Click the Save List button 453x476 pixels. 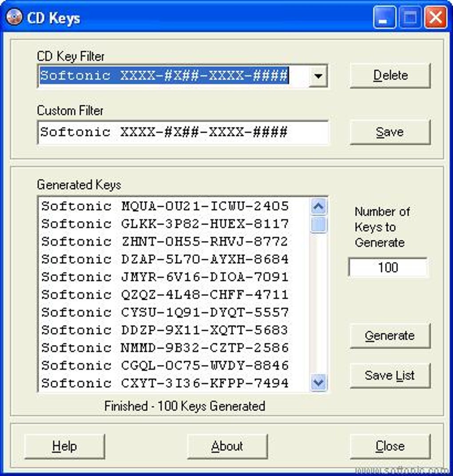pyautogui.click(x=390, y=376)
